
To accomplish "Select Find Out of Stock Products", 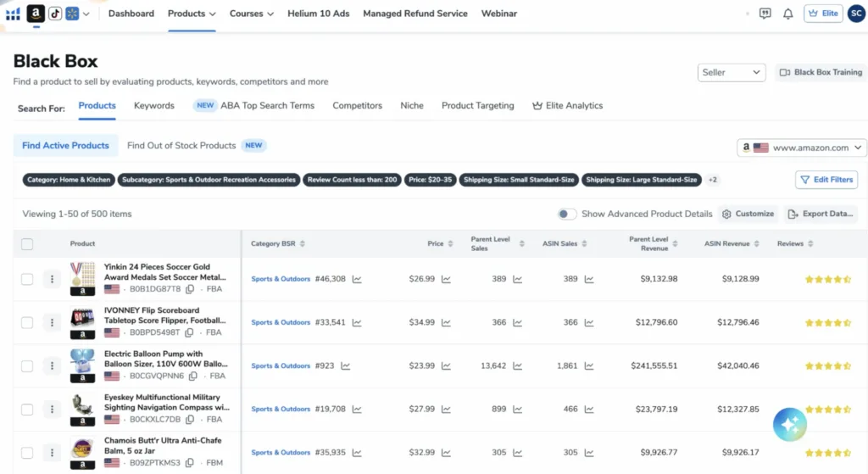I will tap(181, 145).
